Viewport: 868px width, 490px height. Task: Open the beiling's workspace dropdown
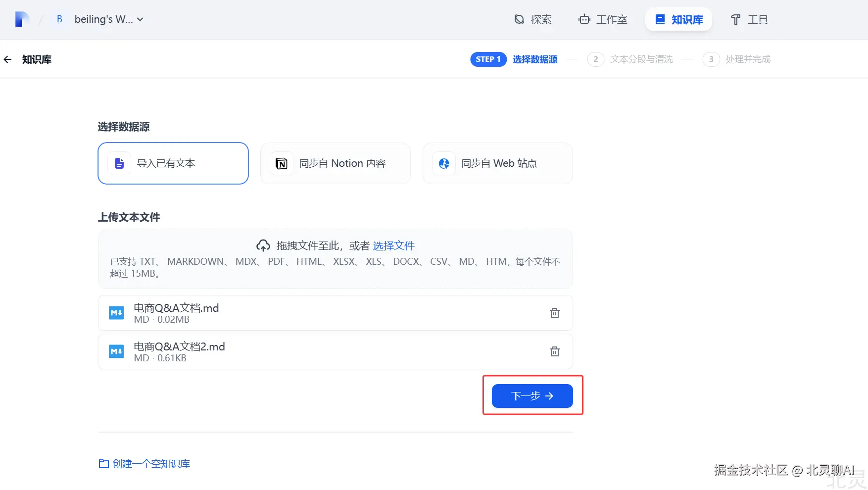tap(109, 19)
